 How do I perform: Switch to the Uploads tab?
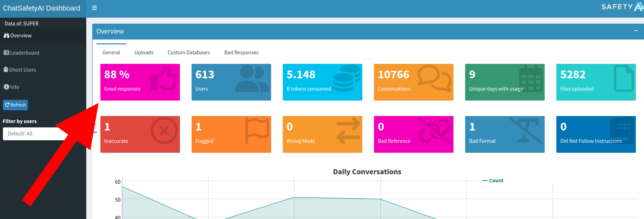point(144,52)
